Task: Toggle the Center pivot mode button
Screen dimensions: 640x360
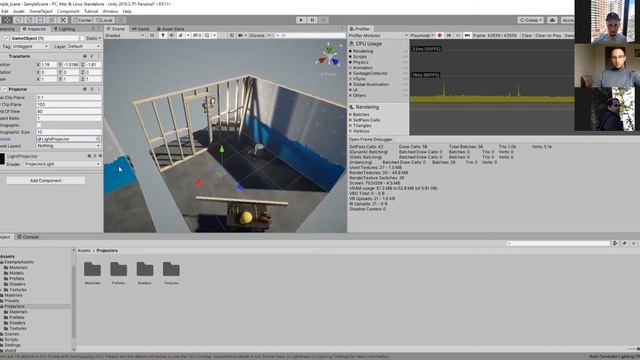Action: 82,20
